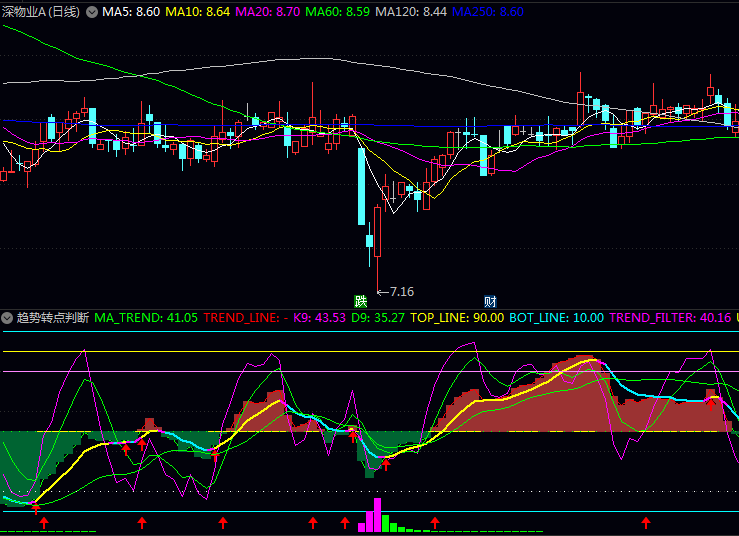Click the tallest magenta bar in the bottom histogram
739x536 pixels.
point(377,514)
